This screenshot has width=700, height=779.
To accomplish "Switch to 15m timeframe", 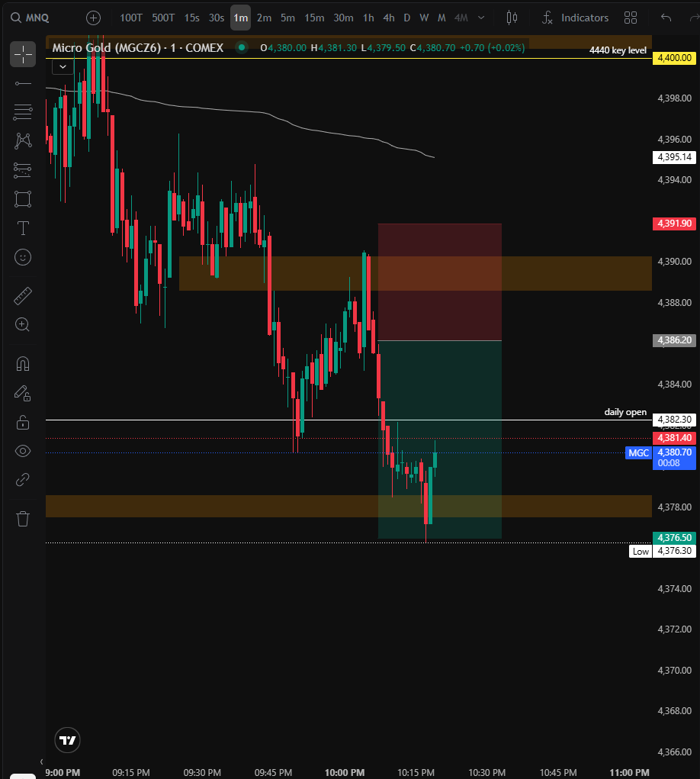I will coord(314,18).
